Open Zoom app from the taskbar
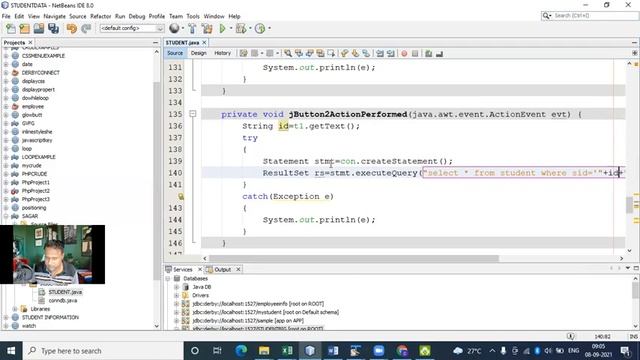The image size is (640, 360). point(379,351)
